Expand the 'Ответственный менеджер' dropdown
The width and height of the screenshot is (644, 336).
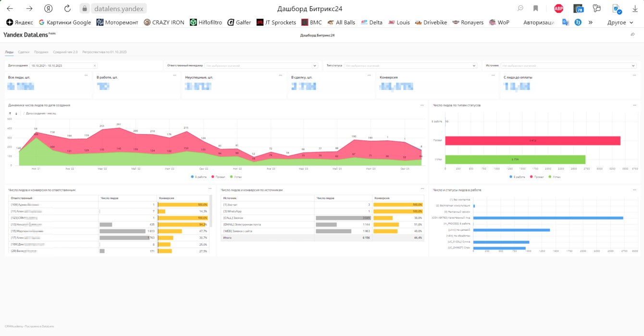[261, 66]
